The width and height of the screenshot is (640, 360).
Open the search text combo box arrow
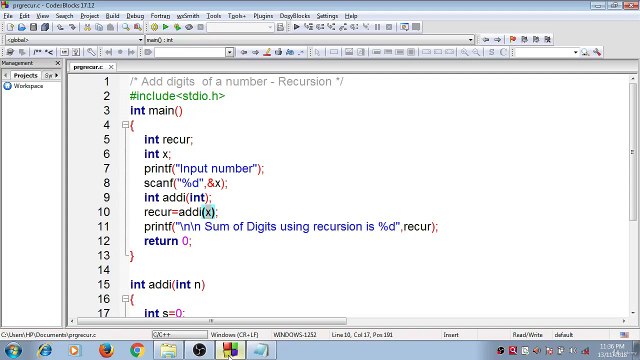click(229, 52)
